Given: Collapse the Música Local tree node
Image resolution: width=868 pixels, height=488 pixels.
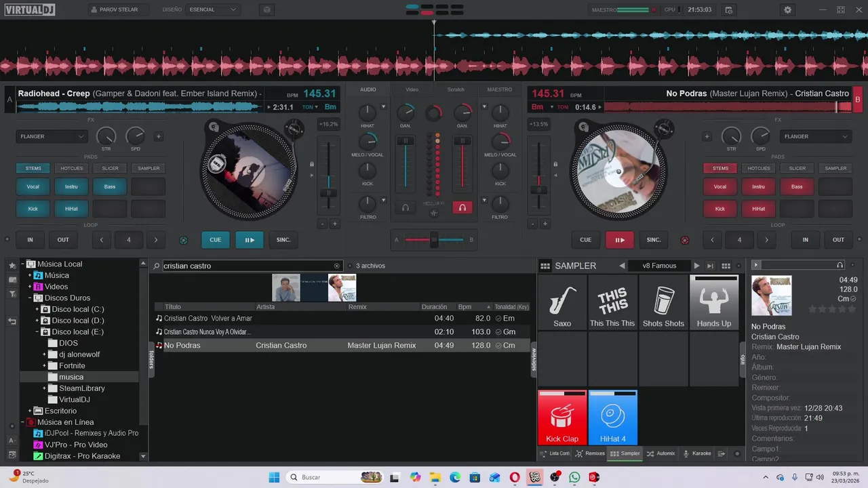Looking at the screenshot, I should [x=22, y=264].
